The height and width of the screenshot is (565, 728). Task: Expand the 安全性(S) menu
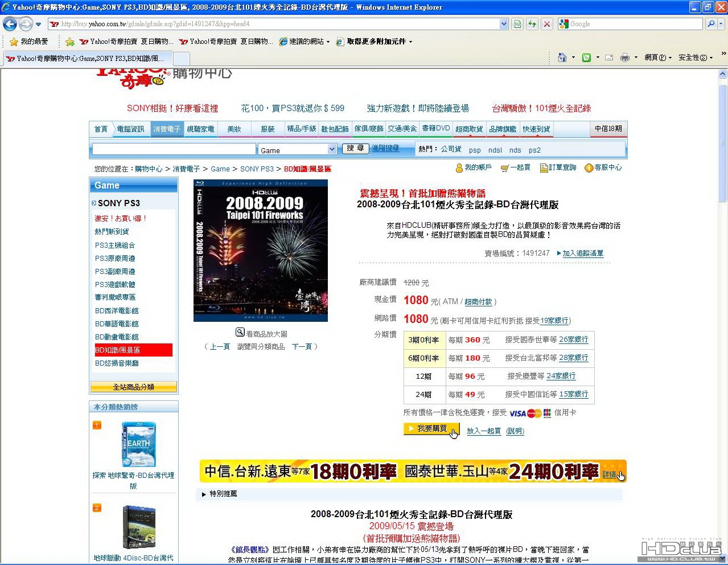(695, 58)
